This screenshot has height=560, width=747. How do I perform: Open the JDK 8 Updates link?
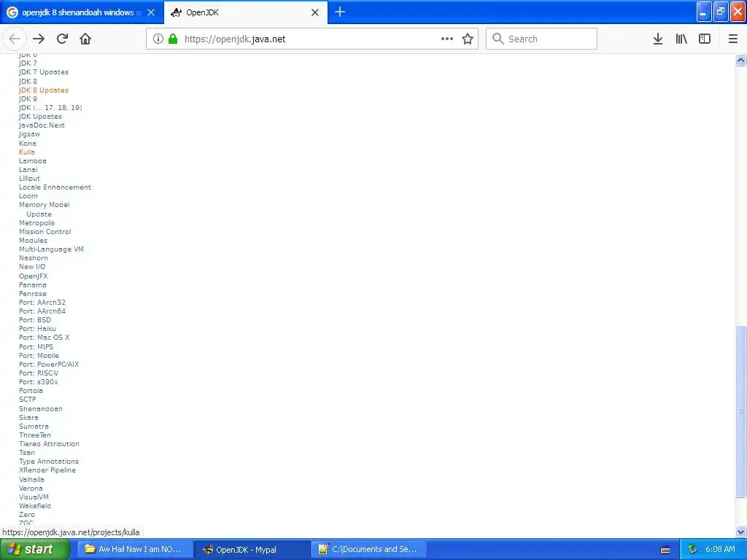point(43,90)
